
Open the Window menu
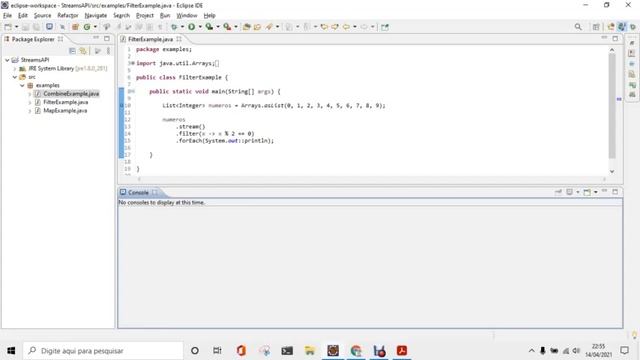coord(187,16)
